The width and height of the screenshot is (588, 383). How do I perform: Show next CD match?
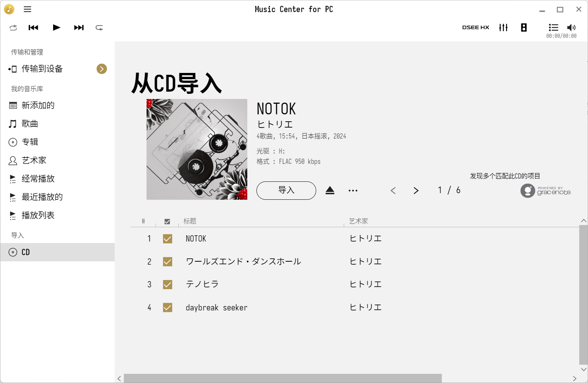(x=416, y=191)
